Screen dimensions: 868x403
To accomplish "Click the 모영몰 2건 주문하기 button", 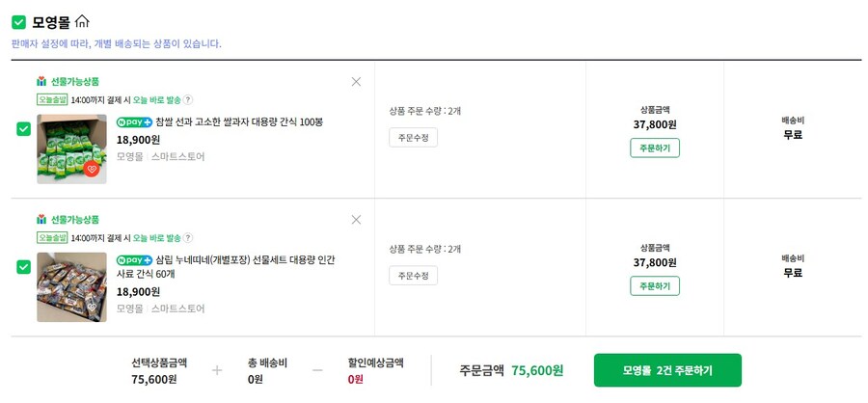I will tap(667, 370).
